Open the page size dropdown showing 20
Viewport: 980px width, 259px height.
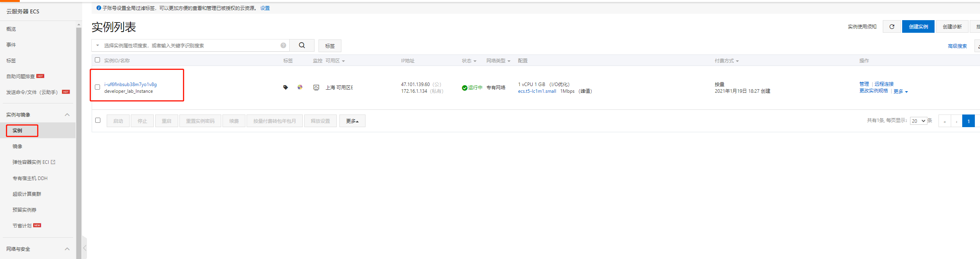918,121
